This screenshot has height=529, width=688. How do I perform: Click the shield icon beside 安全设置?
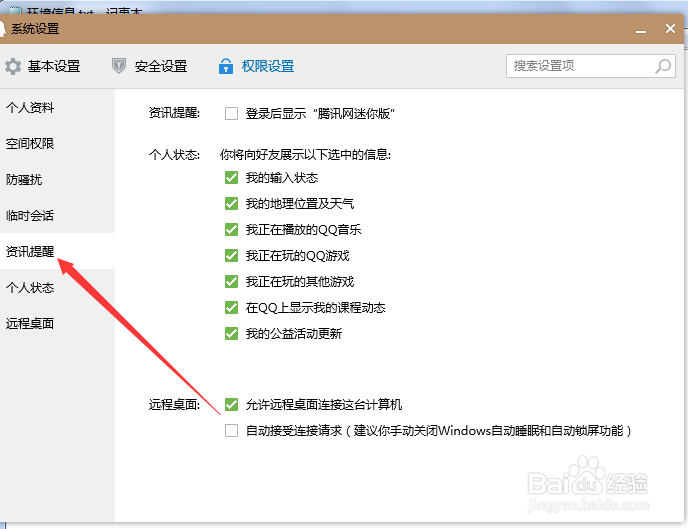pyautogui.click(x=119, y=66)
